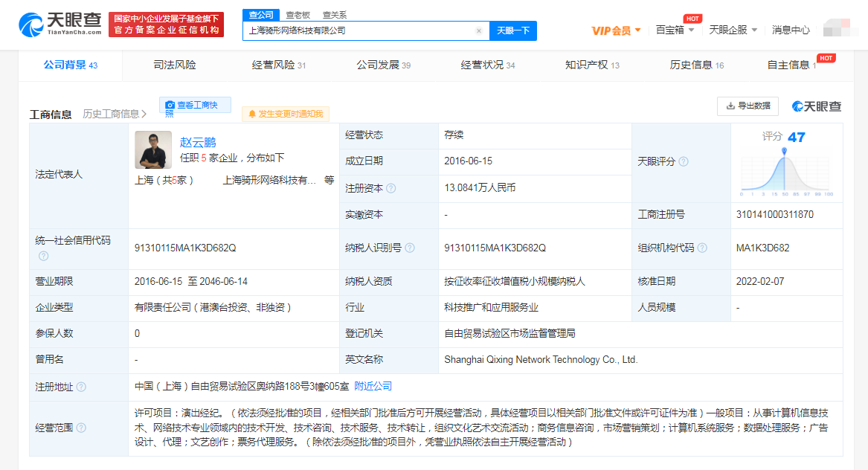Image resolution: width=868 pixels, height=470 pixels.
Task: Open the 知识产权 tab
Action: click(592, 65)
